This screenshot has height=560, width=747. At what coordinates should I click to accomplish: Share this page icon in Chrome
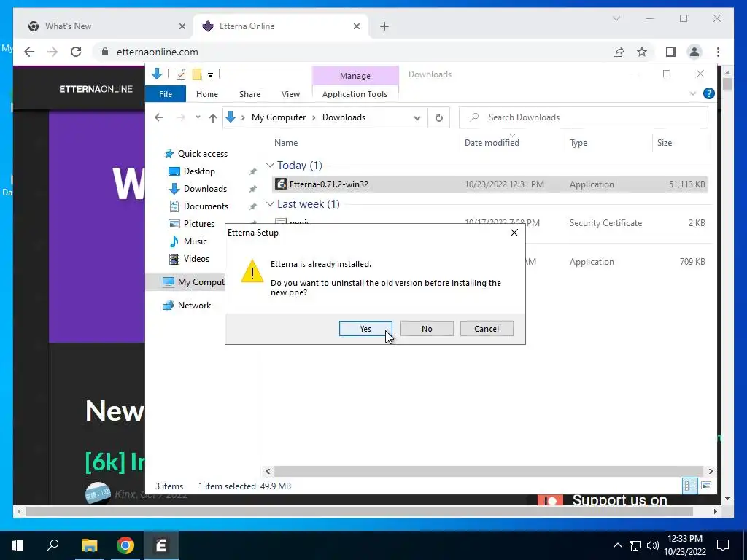tap(619, 52)
